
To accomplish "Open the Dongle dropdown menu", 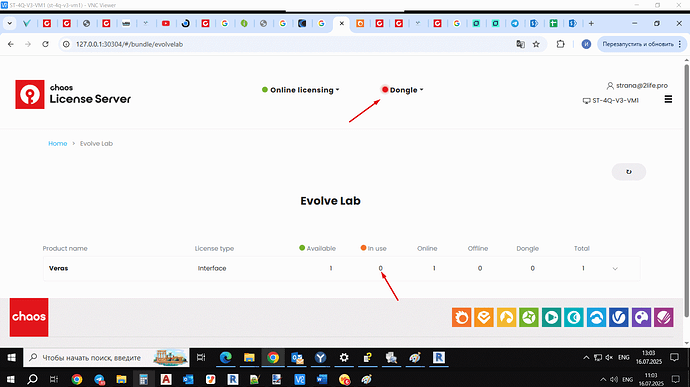I will coord(403,90).
